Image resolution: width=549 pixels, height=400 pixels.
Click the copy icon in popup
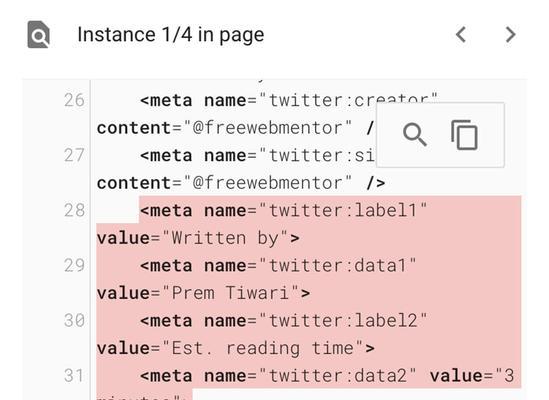pyautogui.click(x=464, y=135)
